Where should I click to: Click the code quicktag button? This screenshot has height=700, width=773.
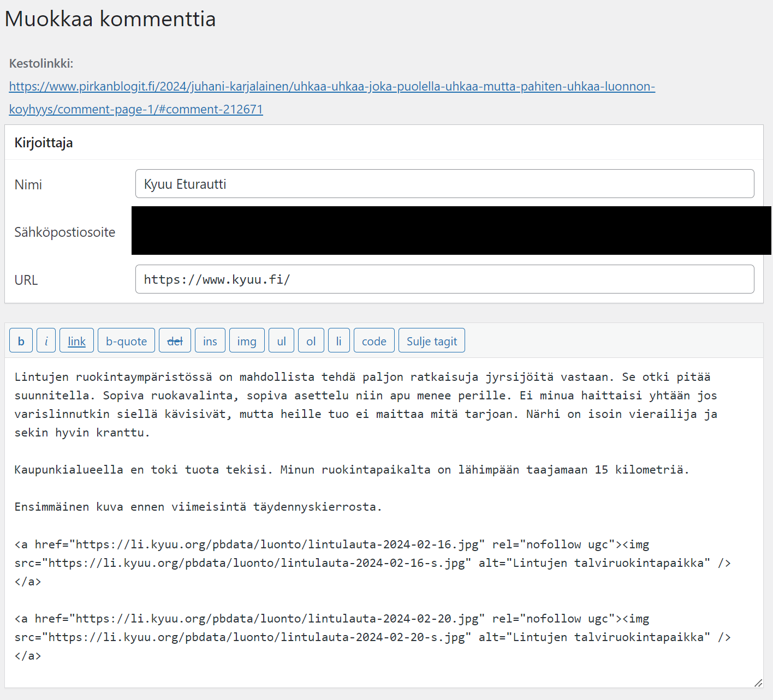pos(374,341)
